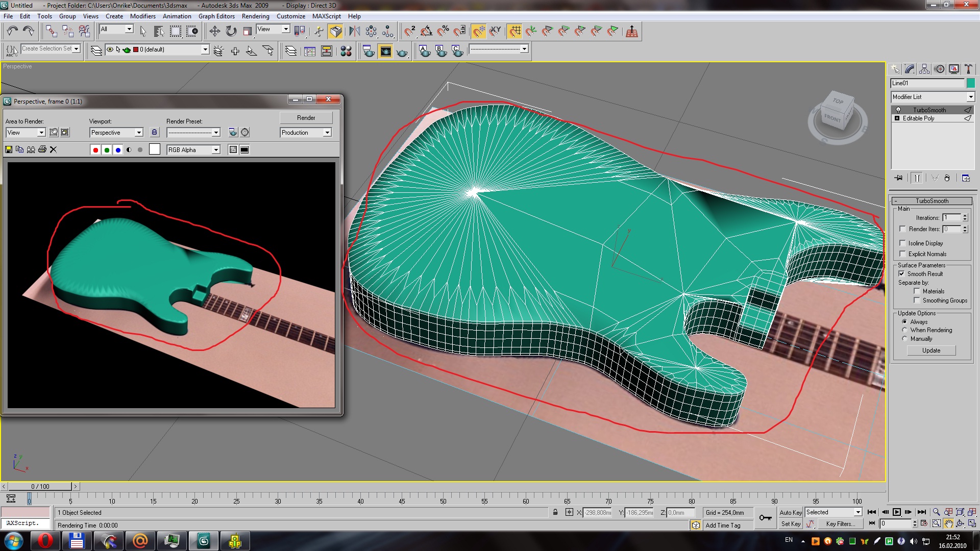This screenshot has height=551, width=980.
Task: Click the Line01 object color swatch
Action: point(970,83)
